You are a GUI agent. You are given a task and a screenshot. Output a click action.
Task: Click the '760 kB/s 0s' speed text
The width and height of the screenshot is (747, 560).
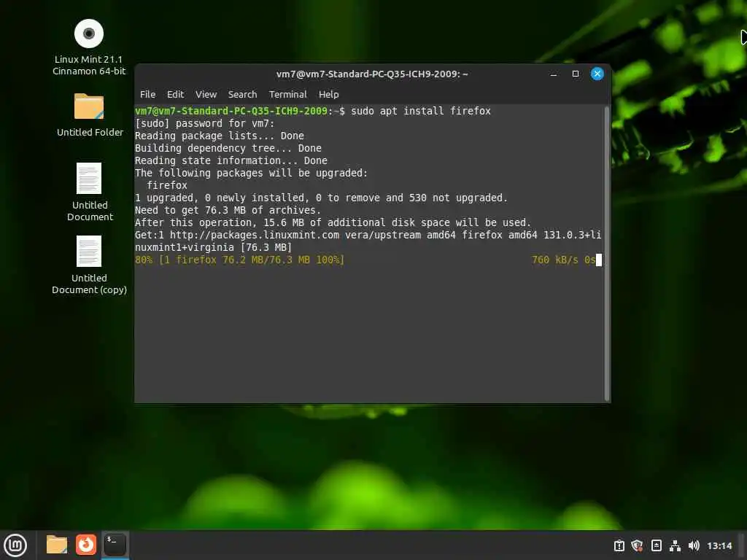pos(563,260)
